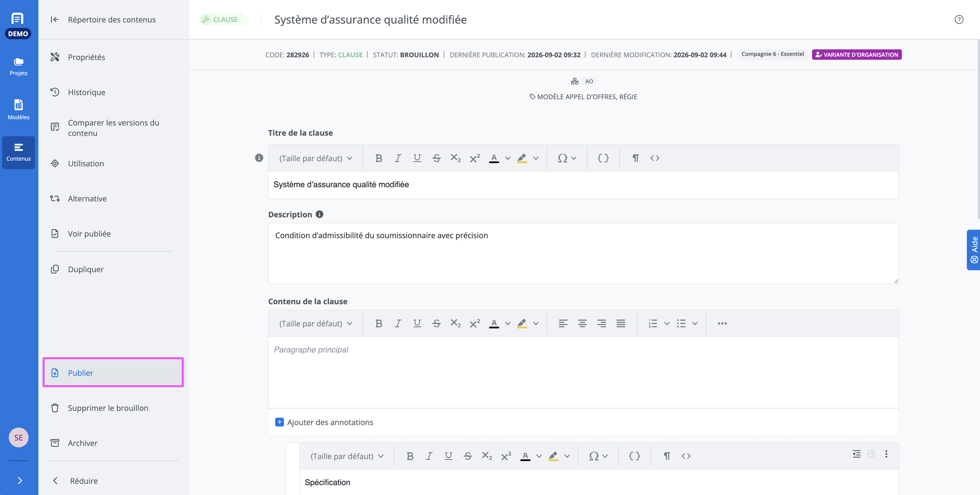The image size is (980, 495).
Task: Open font size dropdown in clause title toolbar
Action: coord(316,158)
